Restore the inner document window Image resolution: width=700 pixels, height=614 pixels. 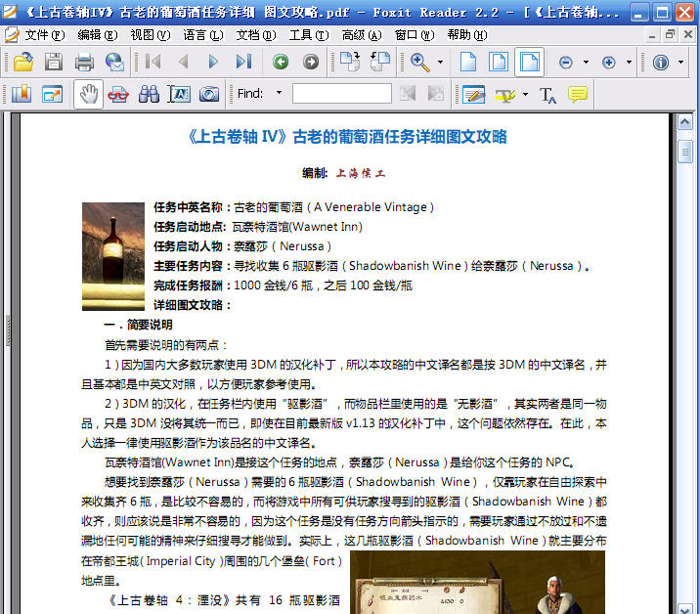coord(670,34)
